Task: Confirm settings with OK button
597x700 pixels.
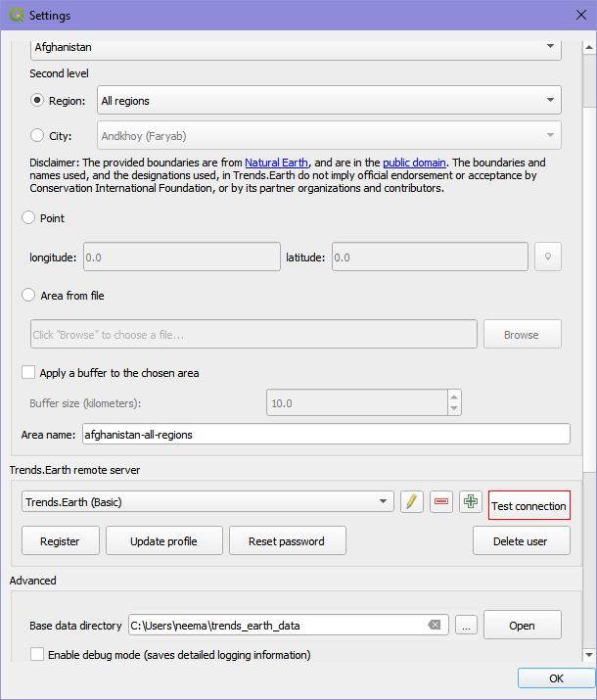Action: [x=557, y=678]
